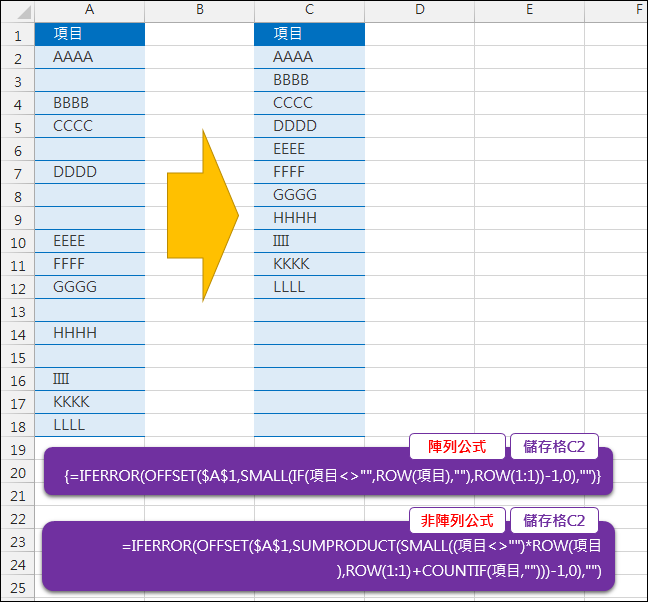Click 儲存格C2 label above array formula
This screenshot has height=602, width=648.
pos(554,446)
